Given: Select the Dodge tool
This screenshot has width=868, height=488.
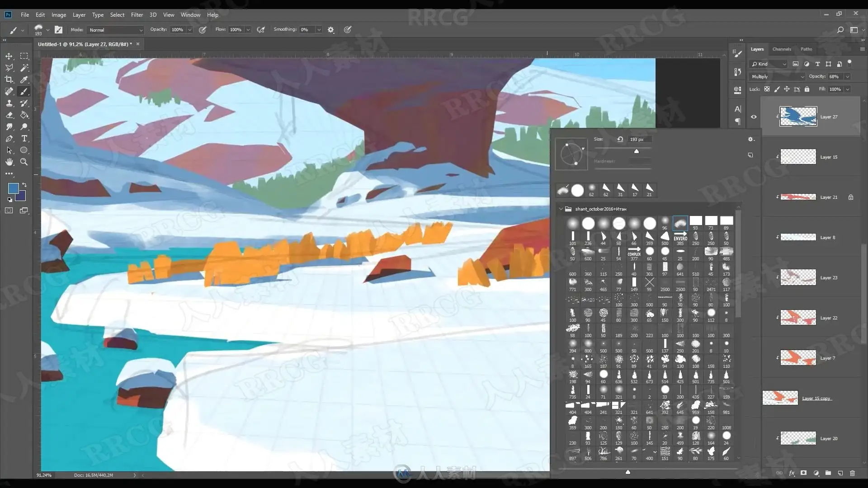Looking at the screenshot, I should point(24,127).
